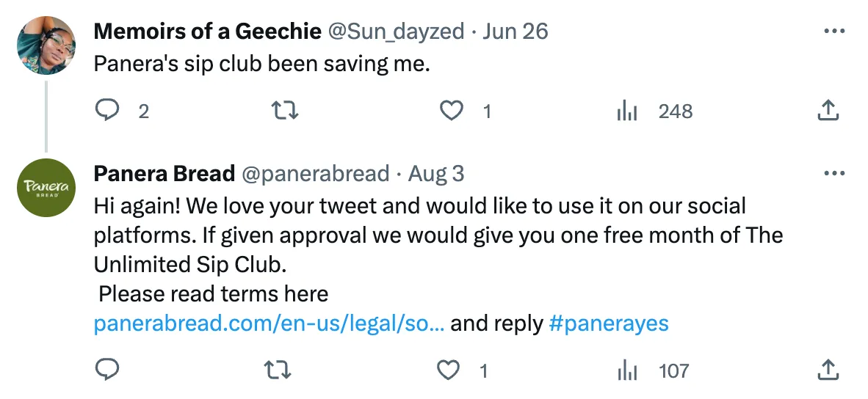Click the #panerayes hashtag

(609, 323)
